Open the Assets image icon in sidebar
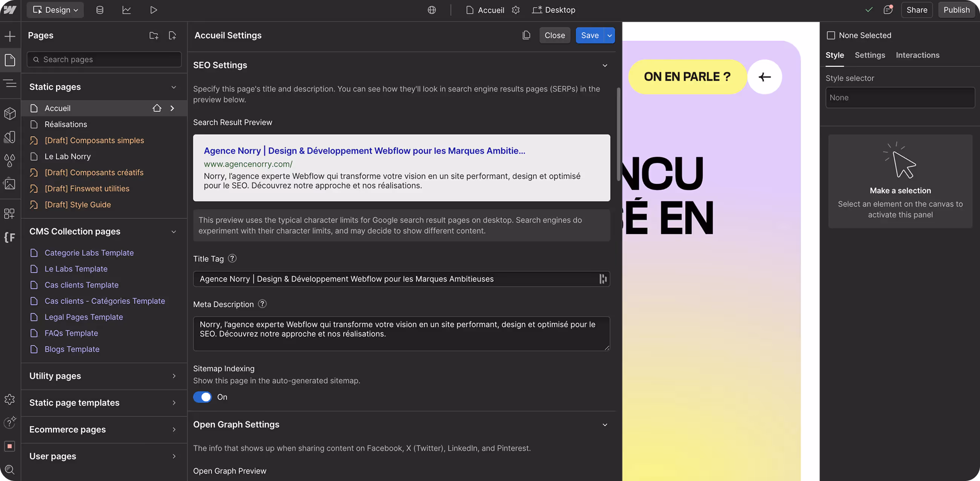The image size is (980, 481). [x=10, y=184]
